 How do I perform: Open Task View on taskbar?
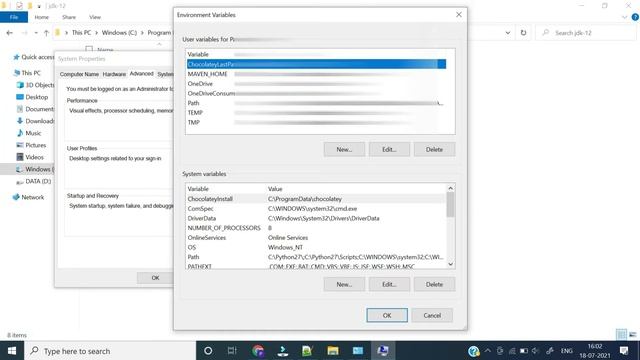click(x=232, y=351)
